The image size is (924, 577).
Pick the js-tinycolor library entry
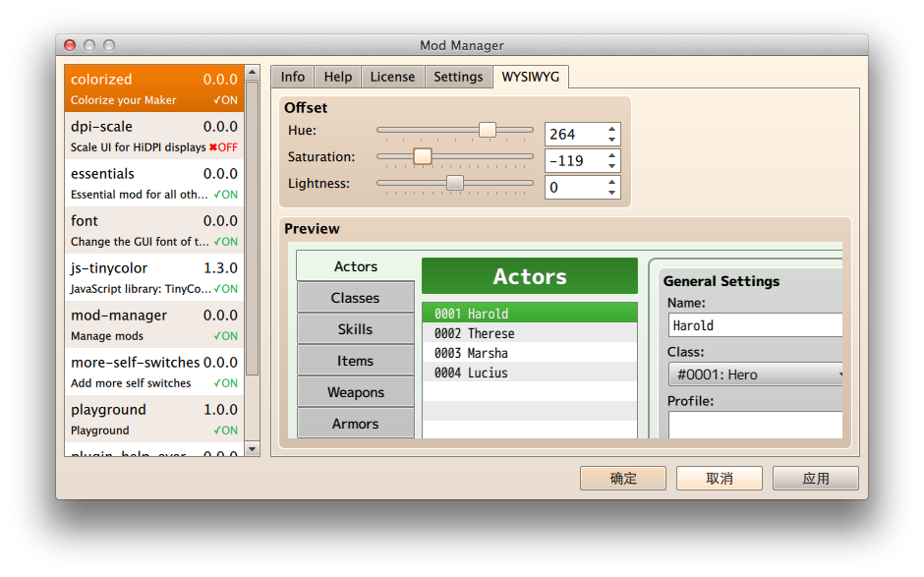(x=153, y=277)
